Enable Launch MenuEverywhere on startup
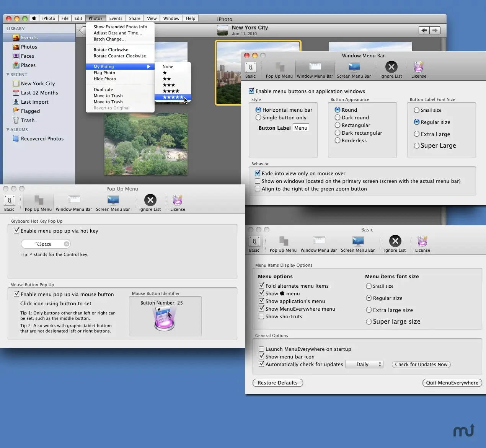The image size is (486, 448). pos(261,349)
